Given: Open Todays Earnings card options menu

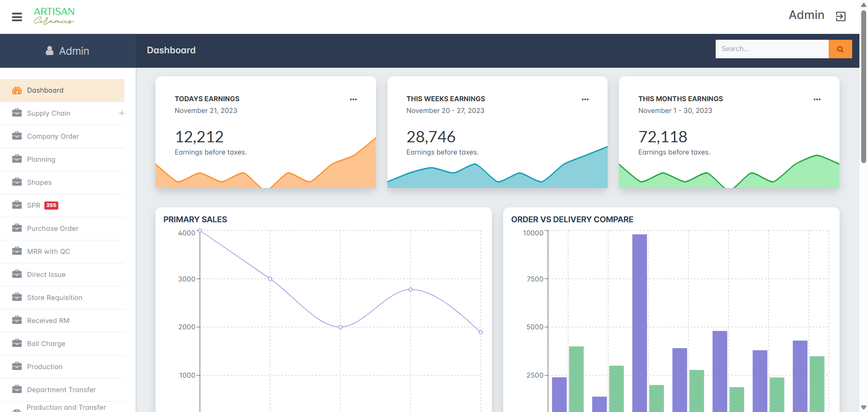Looking at the screenshot, I should tap(353, 99).
